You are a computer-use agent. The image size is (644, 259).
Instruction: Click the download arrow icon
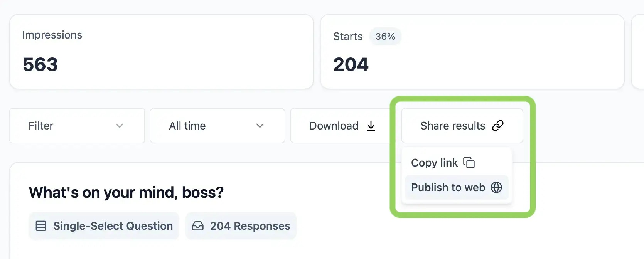[371, 126]
